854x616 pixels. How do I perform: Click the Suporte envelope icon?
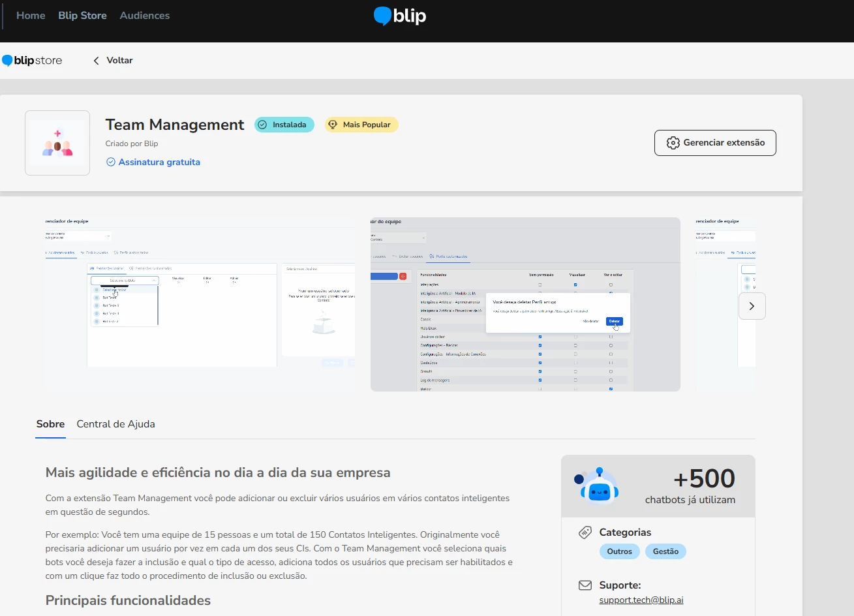(585, 585)
